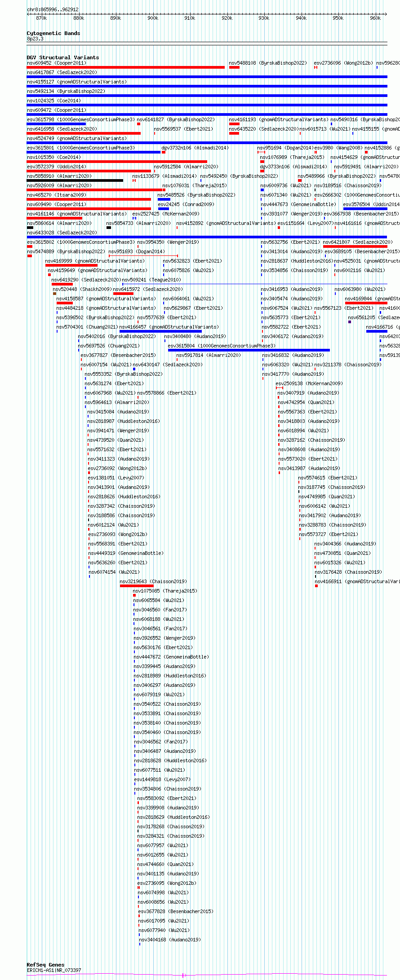The width and height of the screenshot is (400, 980).
Task: Click nsv3219643 (Chaisson2019) label
Action: 153,581
